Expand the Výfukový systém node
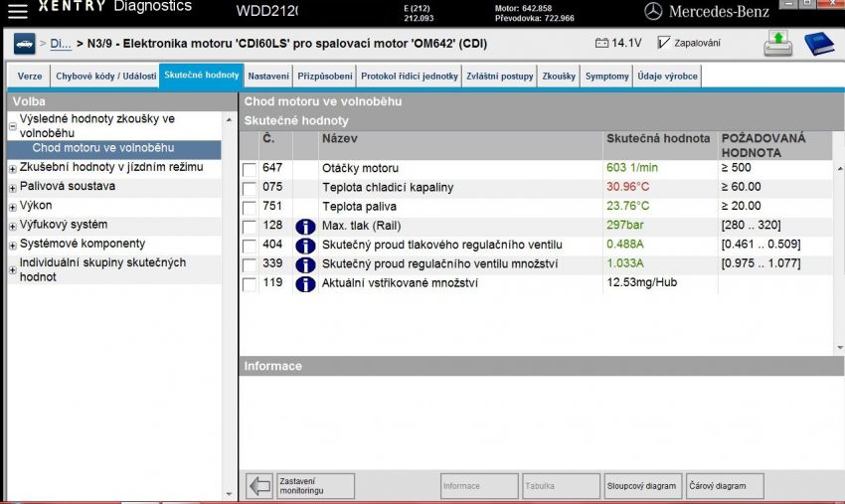This screenshot has width=845, height=504. point(12,226)
